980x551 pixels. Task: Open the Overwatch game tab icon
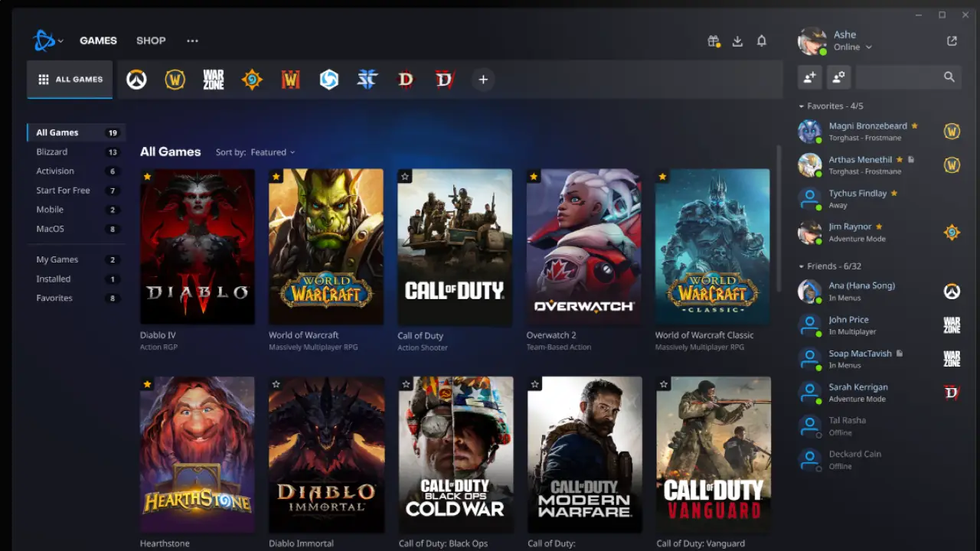136,80
